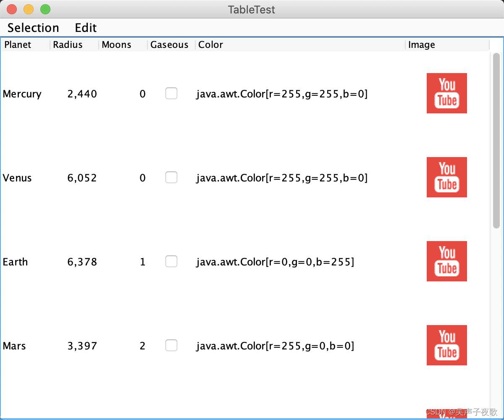The width and height of the screenshot is (504, 420).
Task: Click Mercury's color value text
Action: 282,94
